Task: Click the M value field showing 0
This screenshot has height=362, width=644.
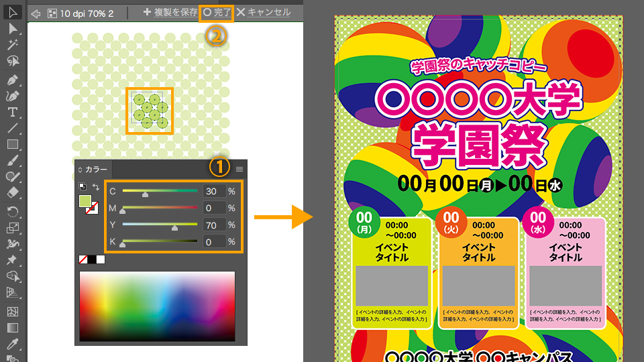Action: point(214,208)
